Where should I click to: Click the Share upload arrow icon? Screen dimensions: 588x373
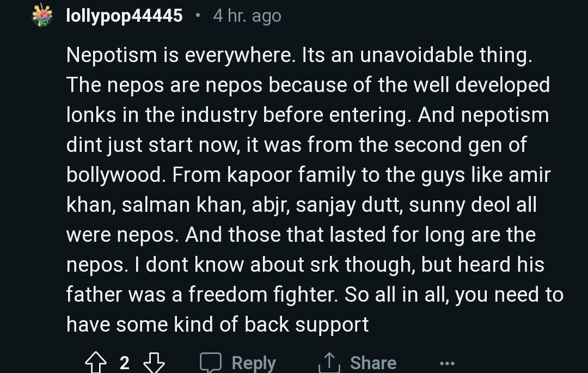click(x=329, y=363)
